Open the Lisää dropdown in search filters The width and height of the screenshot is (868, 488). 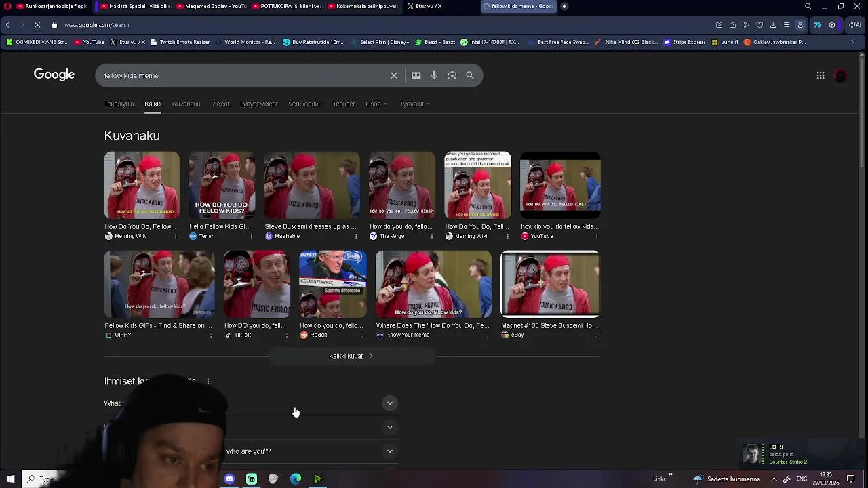(x=376, y=104)
